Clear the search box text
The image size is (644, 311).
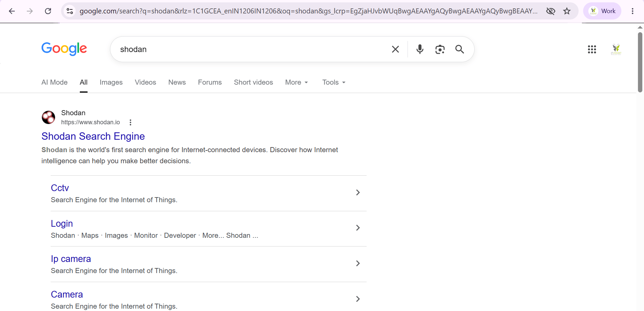[x=395, y=49]
